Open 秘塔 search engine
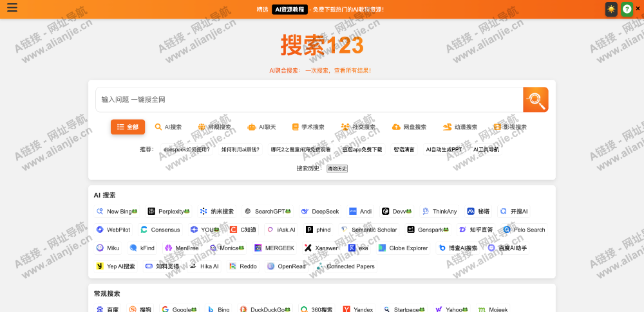644x312 pixels. (478, 212)
